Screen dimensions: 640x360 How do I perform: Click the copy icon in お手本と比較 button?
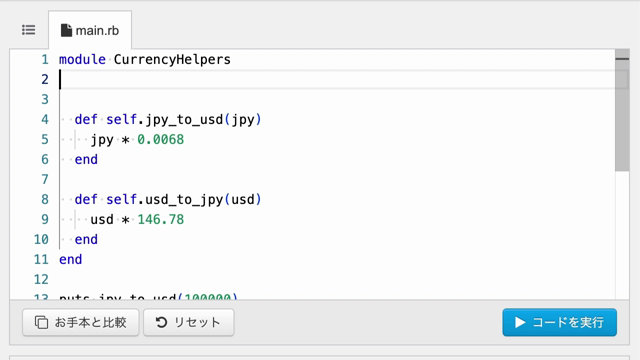pos(41,322)
